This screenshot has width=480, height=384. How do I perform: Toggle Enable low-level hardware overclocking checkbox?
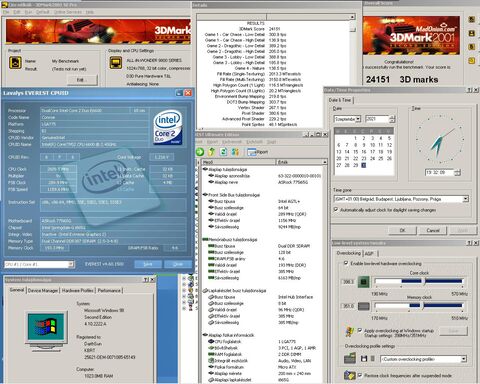pos(346,263)
